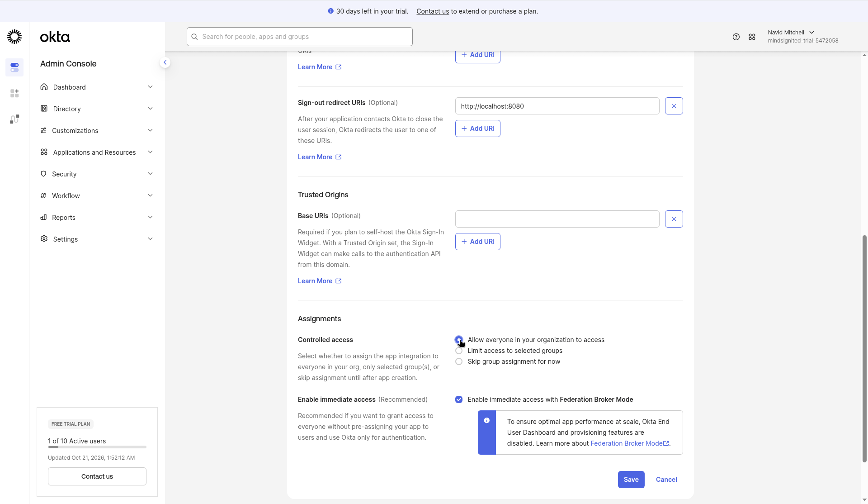Select Skip group assignment for now

[x=459, y=361]
